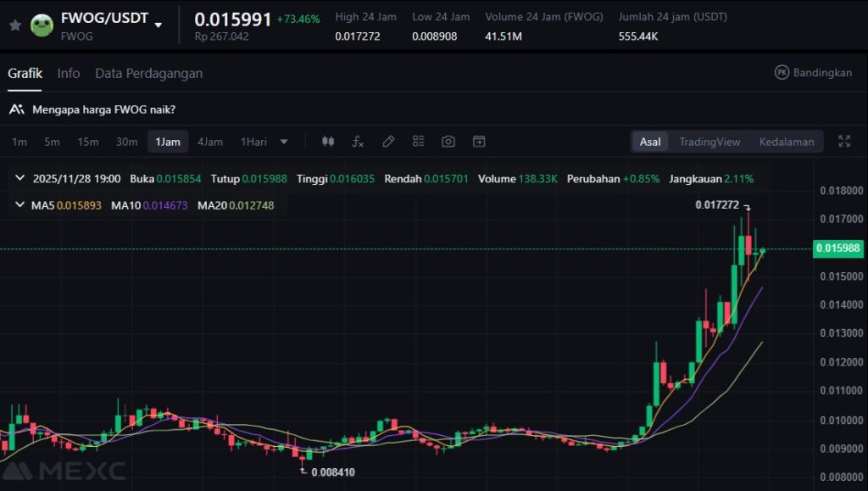Collapse the MA indicator row chevron
Viewport: 868px width, 491px height.
click(20, 205)
